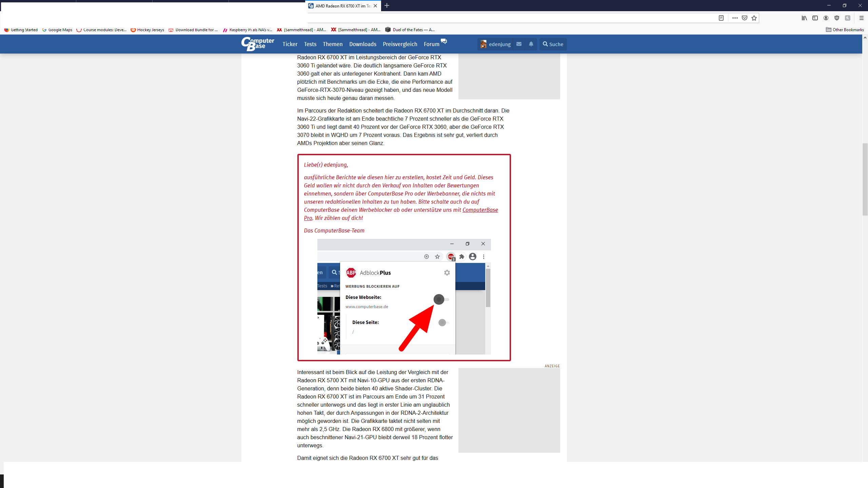
Task: Toggle Reader View icon in address bar
Action: coord(721,18)
